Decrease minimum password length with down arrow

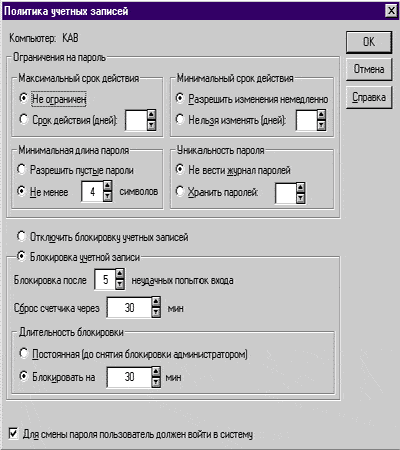107,196
